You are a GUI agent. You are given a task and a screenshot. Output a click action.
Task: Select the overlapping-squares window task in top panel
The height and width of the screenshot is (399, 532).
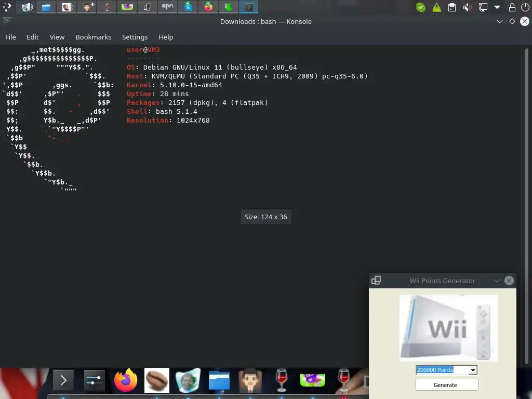[x=148, y=7]
